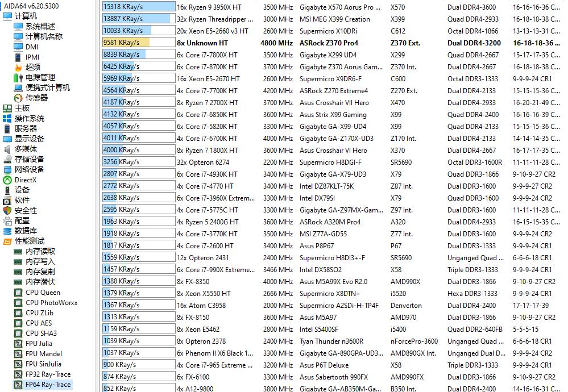
Task: Click the 16x Atom C3958 entry
Action: click(201, 306)
